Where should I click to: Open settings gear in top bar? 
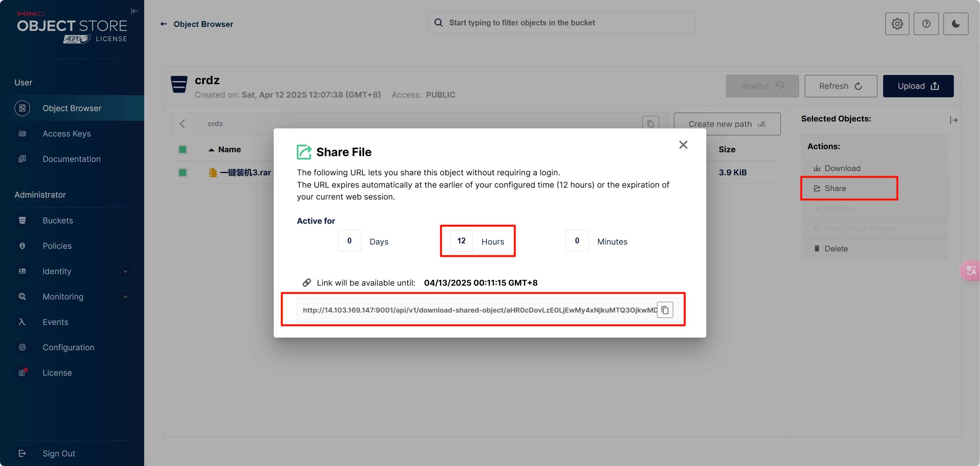(x=897, y=24)
